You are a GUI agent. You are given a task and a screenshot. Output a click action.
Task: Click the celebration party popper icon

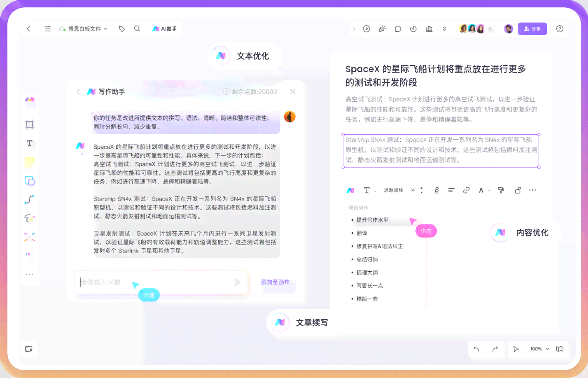(382, 29)
